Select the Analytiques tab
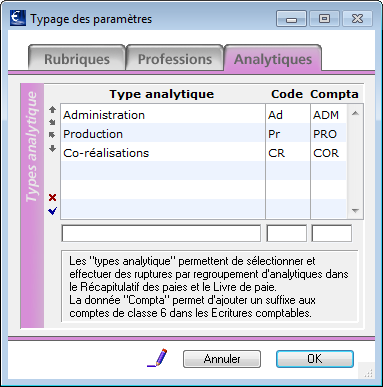Viewport: 383px width, 387px height. pos(273,58)
